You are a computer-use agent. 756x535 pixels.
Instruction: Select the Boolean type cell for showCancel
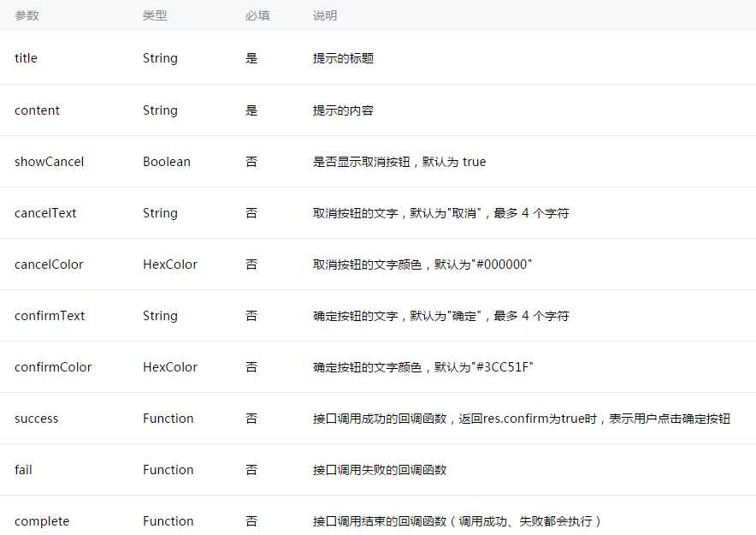coord(167,161)
